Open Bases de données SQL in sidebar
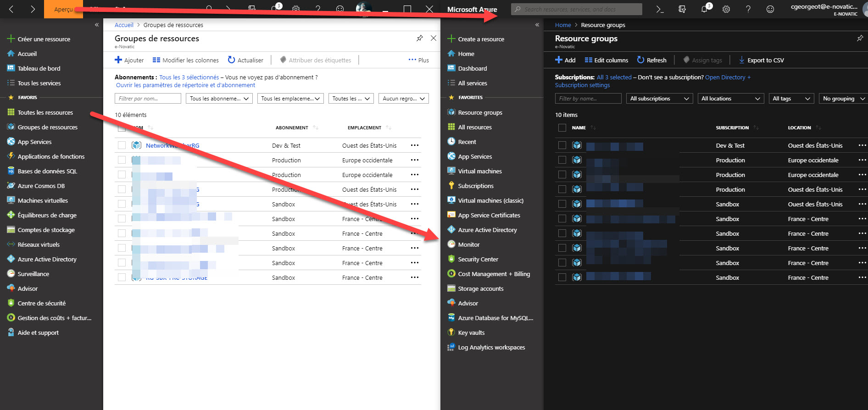Viewport: 868px width, 410px height. pos(47,171)
